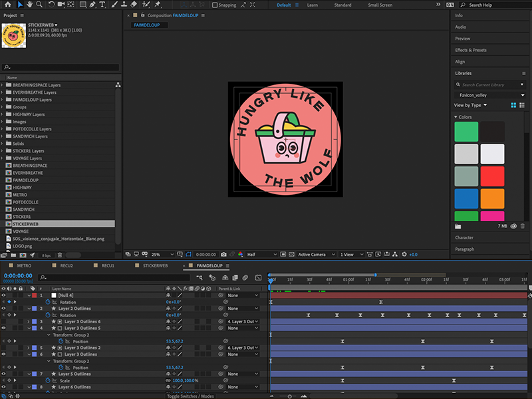The height and width of the screenshot is (399, 532).
Task: Hide Layer 3 Outlines 5 layer
Action: click(x=3, y=328)
